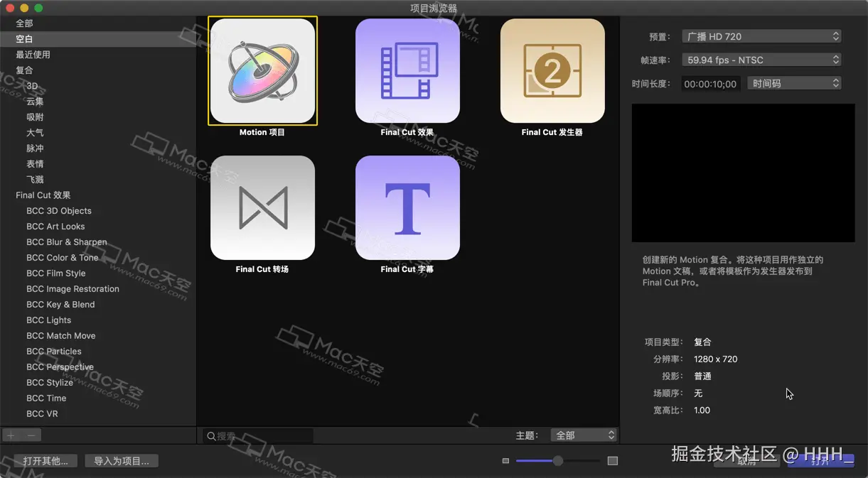Select the Motion 项目 project icon
This screenshot has width=868, height=478.
tap(262, 71)
